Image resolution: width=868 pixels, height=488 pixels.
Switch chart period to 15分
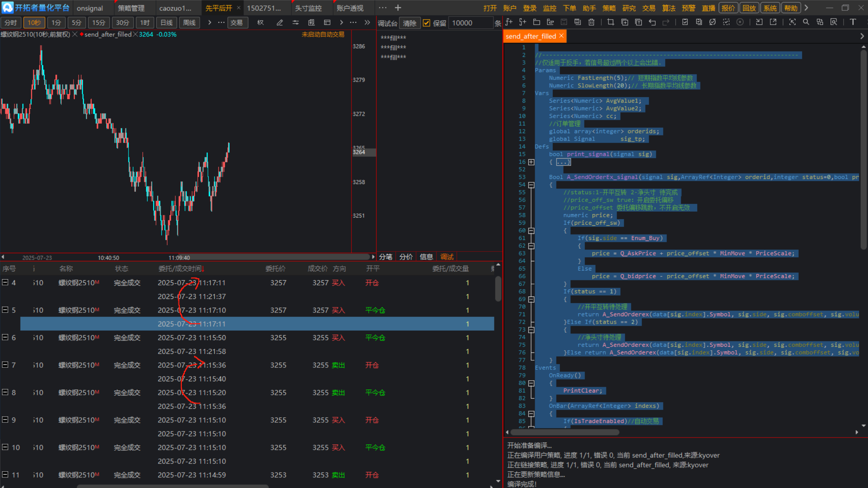[99, 23]
